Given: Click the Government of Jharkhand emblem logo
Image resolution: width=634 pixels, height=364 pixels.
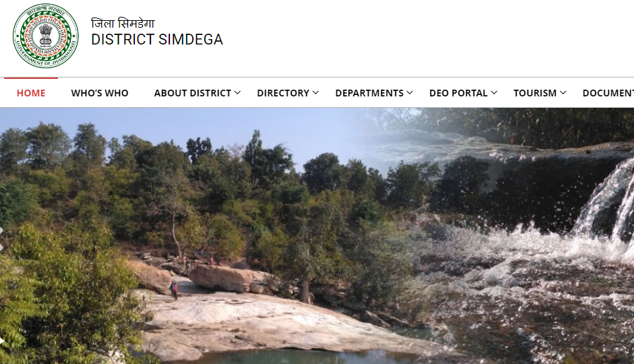Looking at the screenshot, I should [x=45, y=36].
